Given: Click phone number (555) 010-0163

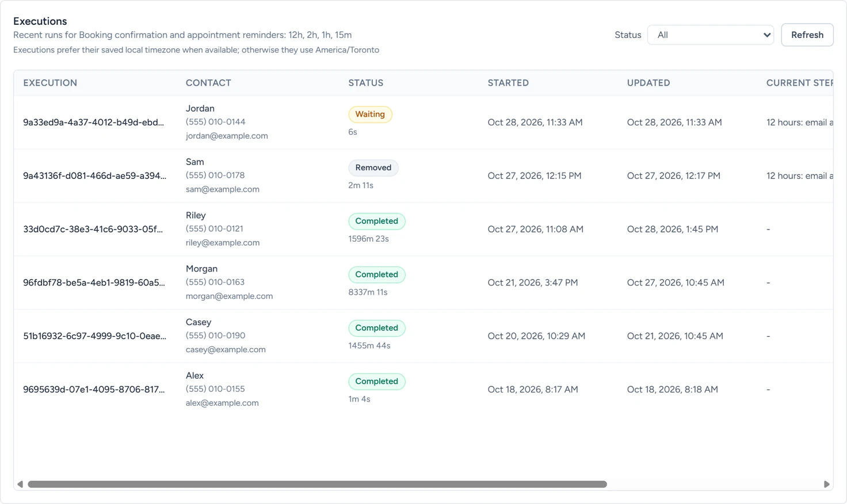Looking at the screenshot, I should click(215, 282).
